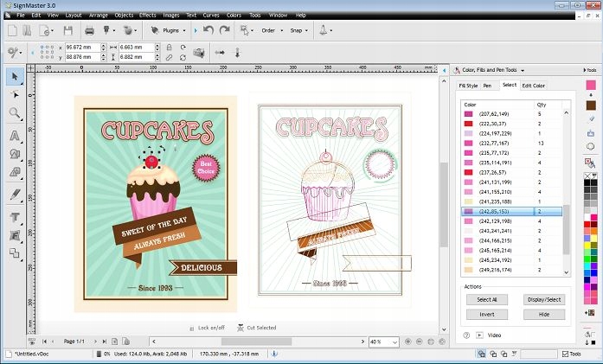The image size is (603, 364).
Task: Click the Select All button
Action: pyautogui.click(x=487, y=299)
